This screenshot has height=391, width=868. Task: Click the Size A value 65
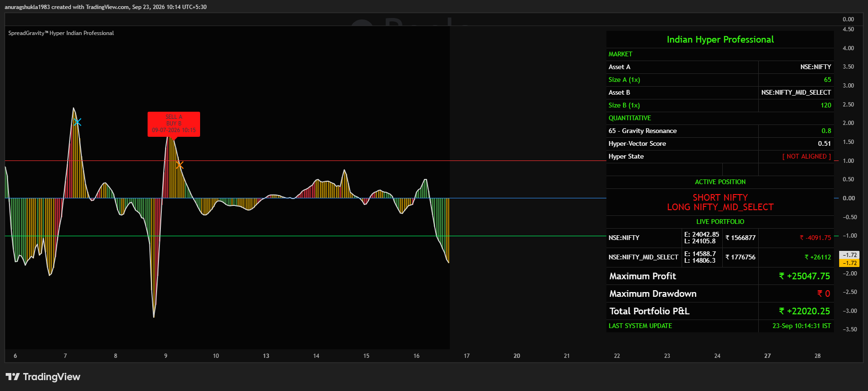point(827,80)
